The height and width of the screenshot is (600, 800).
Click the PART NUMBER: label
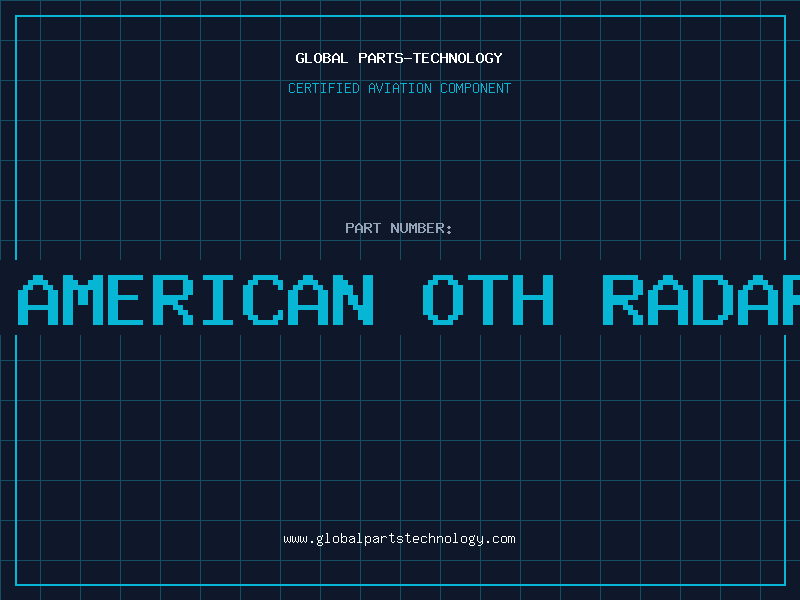[x=399, y=229]
